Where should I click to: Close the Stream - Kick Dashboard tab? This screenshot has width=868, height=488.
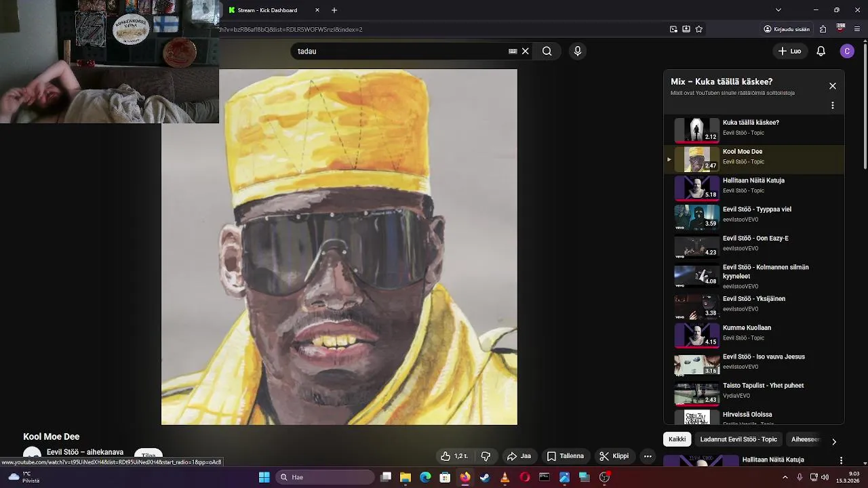pos(317,10)
